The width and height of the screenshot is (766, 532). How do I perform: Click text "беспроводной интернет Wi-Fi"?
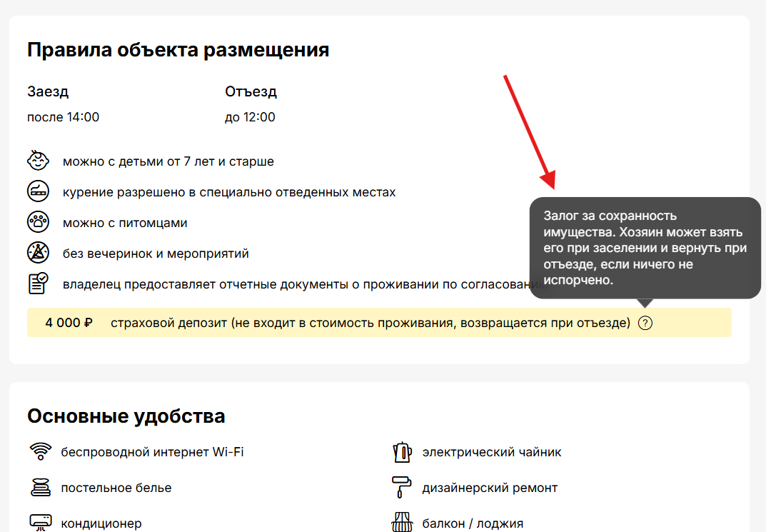pyautogui.click(x=153, y=452)
